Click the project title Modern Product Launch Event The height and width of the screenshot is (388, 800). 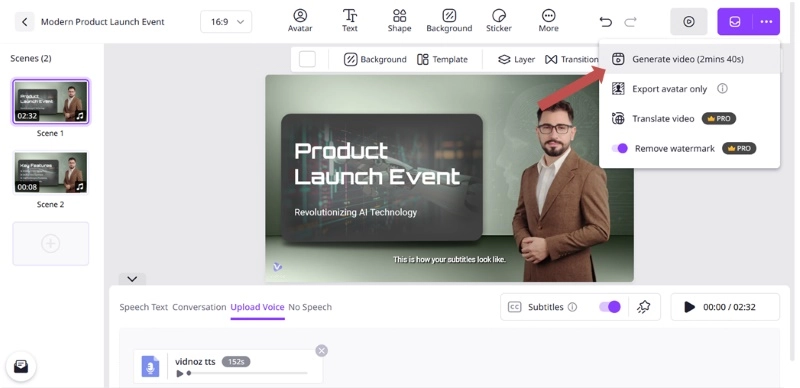(103, 22)
